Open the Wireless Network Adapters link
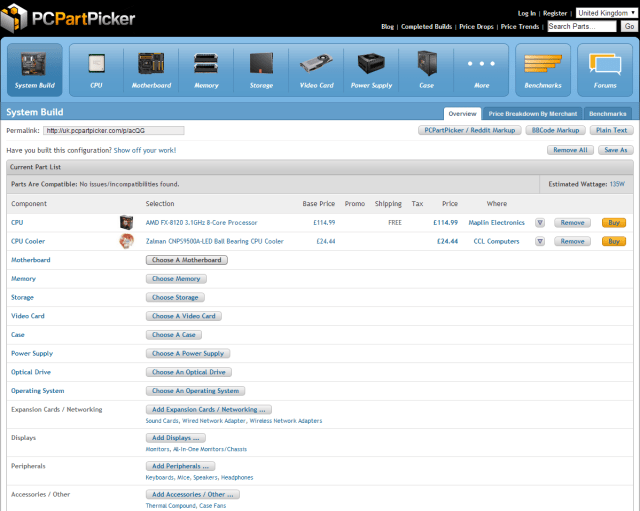640x511 pixels. (286, 421)
